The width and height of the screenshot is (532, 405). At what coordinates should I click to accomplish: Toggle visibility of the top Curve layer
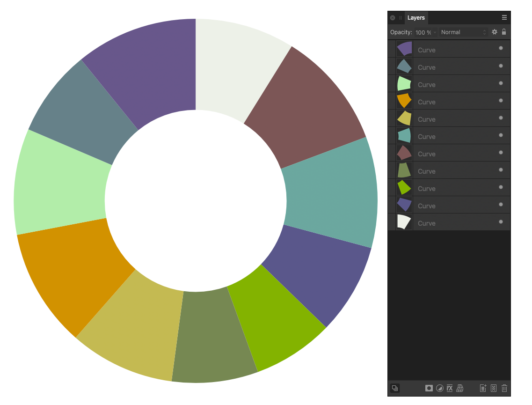[500, 49]
